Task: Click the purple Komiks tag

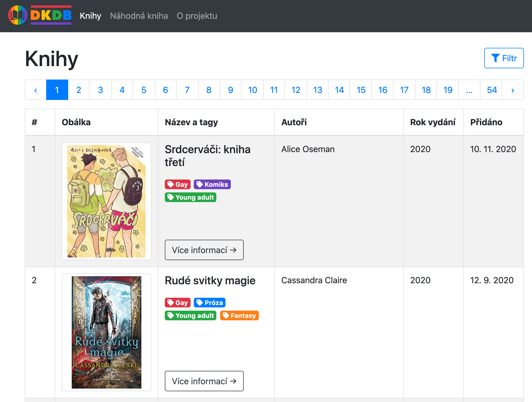Action: click(212, 184)
